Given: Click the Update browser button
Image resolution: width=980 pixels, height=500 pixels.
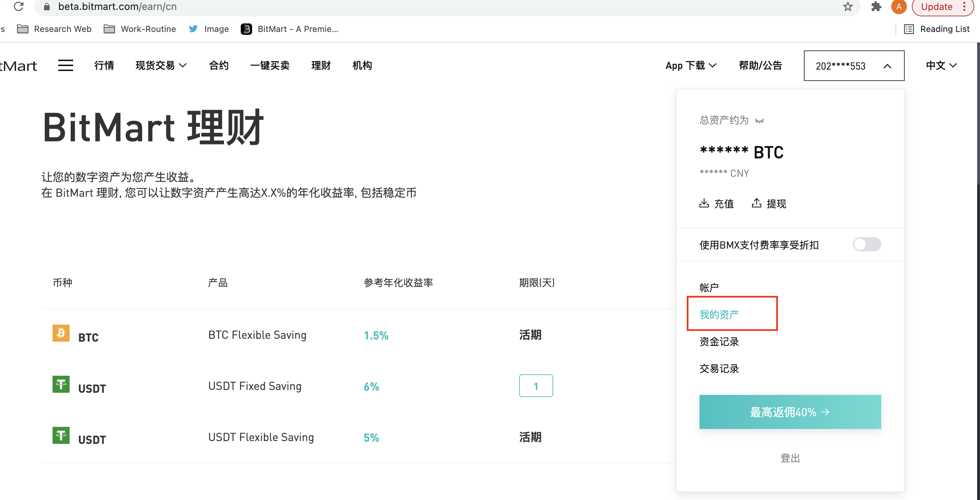Looking at the screenshot, I should pos(936,7).
